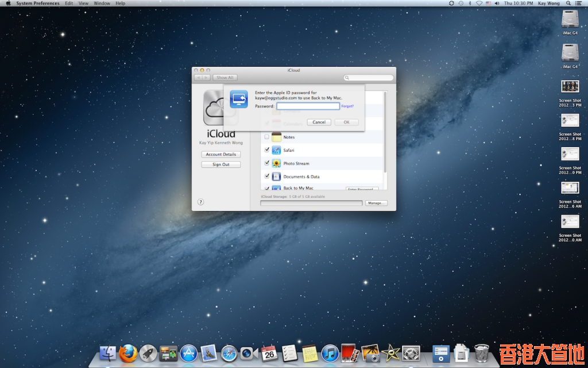Click the toolbar back arrow
This screenshot has width=588, height=368.
point(198,78)
